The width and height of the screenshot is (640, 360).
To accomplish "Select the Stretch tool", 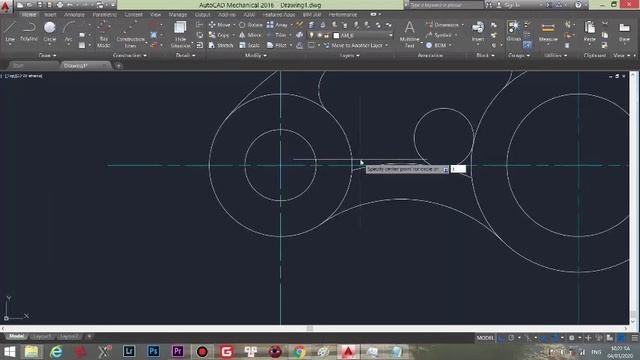I will [221, 45].
